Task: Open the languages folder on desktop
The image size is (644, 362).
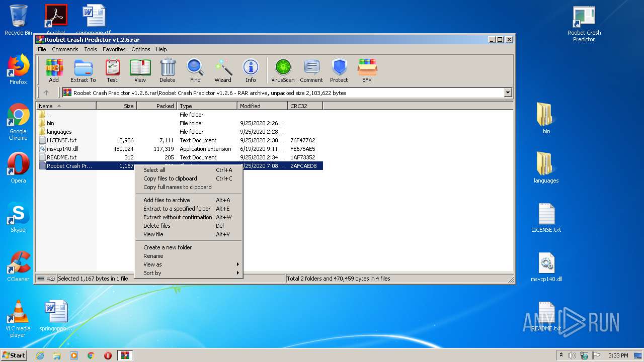Action: pyautogui.click(x=546, y=168)
